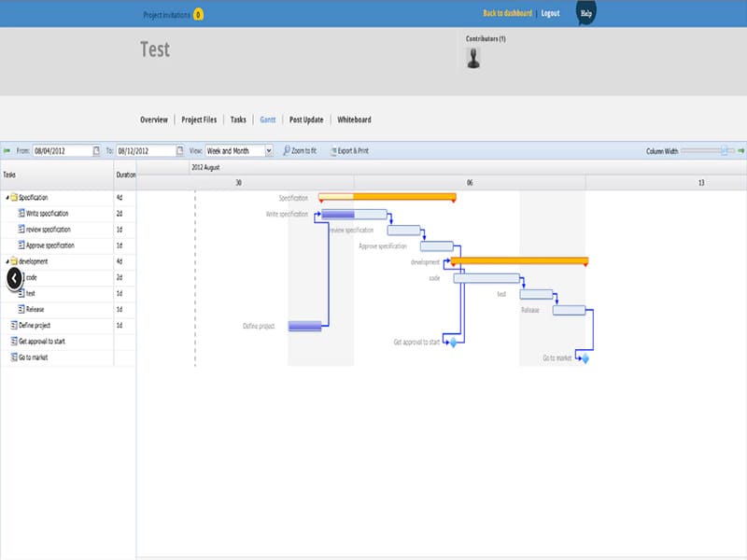Viewport: 747px width, 560px height.
Task: Click the Get approval to start milestone diamond
Action: pyautogui.click(x=453, y=343)
